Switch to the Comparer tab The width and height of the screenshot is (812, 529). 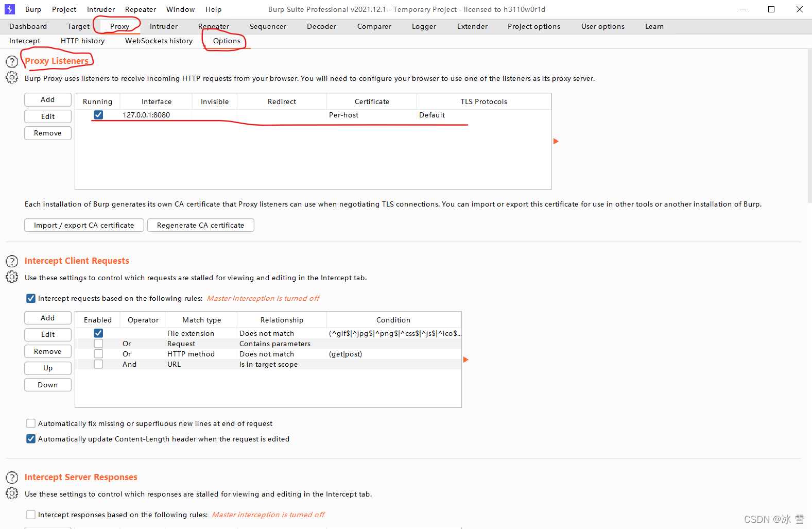point(374,26)
